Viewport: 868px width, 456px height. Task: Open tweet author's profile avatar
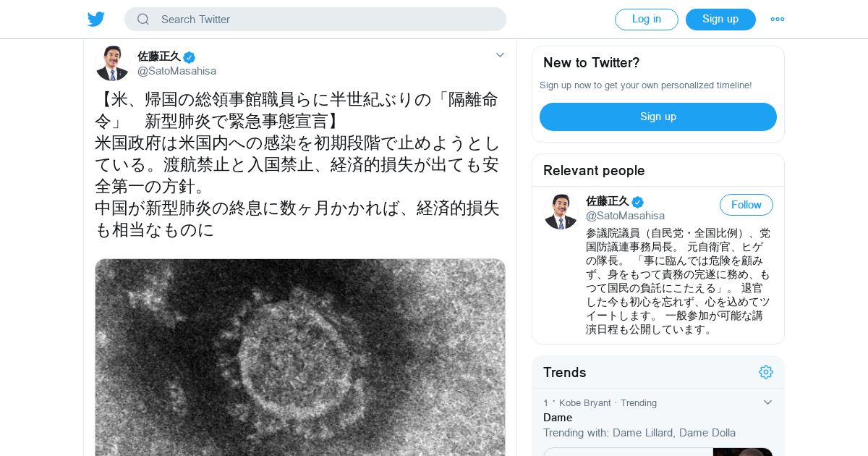[112, 64]
